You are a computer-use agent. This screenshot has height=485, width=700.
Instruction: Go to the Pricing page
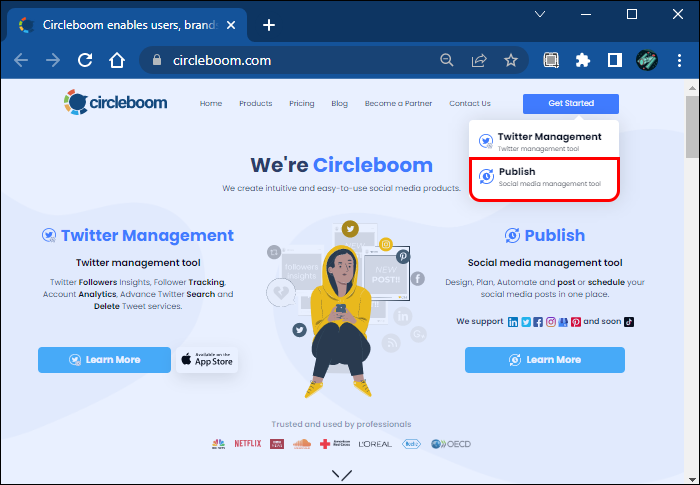(302, 103)
